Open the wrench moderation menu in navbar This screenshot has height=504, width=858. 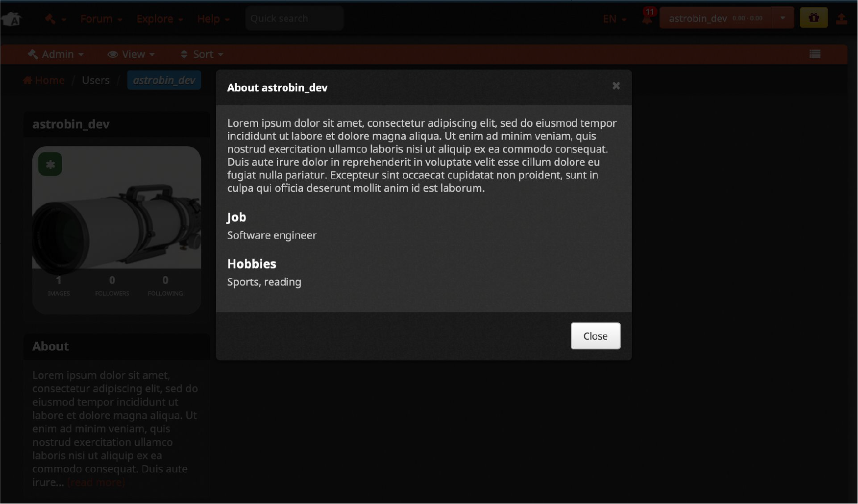click(55, 19)
